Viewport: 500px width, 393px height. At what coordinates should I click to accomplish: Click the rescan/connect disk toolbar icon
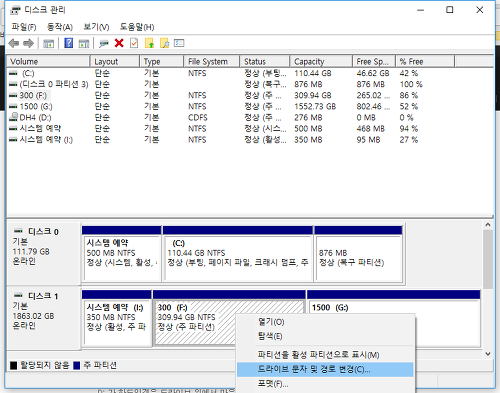[x=104, y=43]
